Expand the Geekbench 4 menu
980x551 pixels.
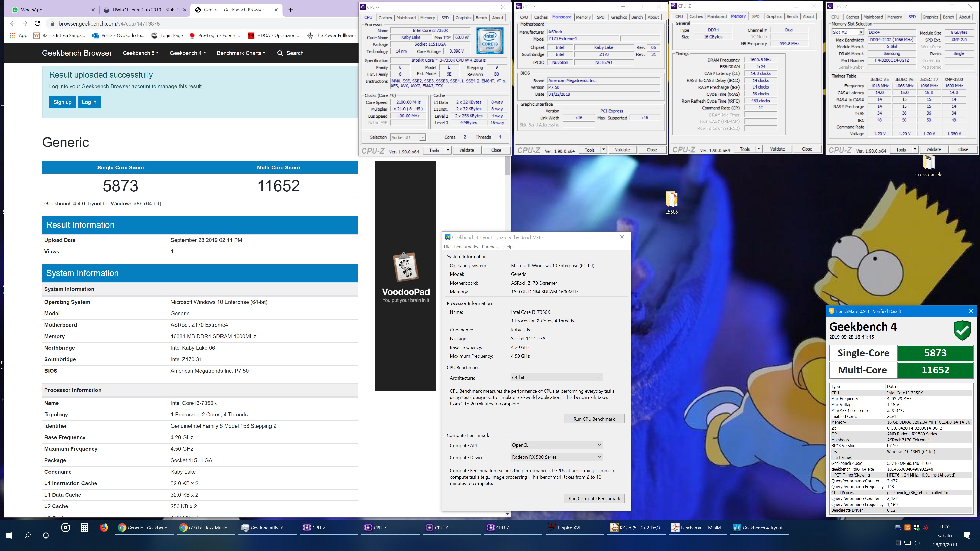tap(188, 53)
